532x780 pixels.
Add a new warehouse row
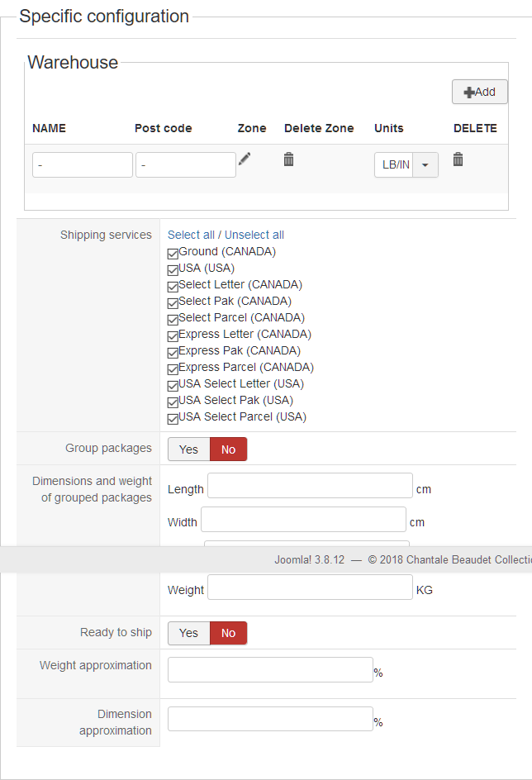click(x=479, y=92)
